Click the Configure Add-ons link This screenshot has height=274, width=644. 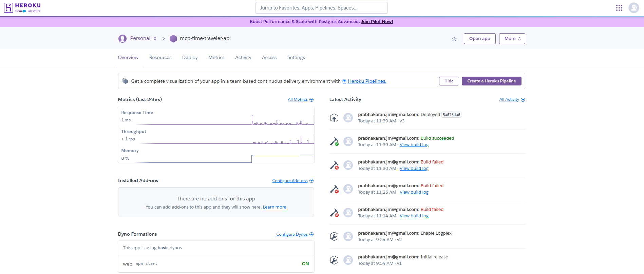pyautogui.click(x=290, y=181)
